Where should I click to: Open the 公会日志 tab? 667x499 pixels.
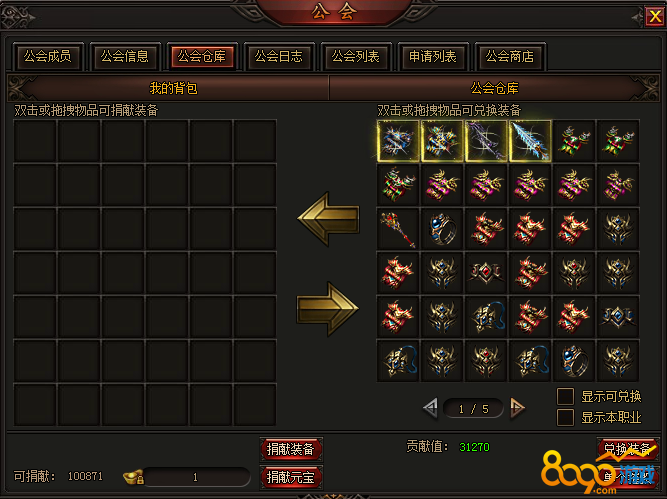(x=279, y=56)
